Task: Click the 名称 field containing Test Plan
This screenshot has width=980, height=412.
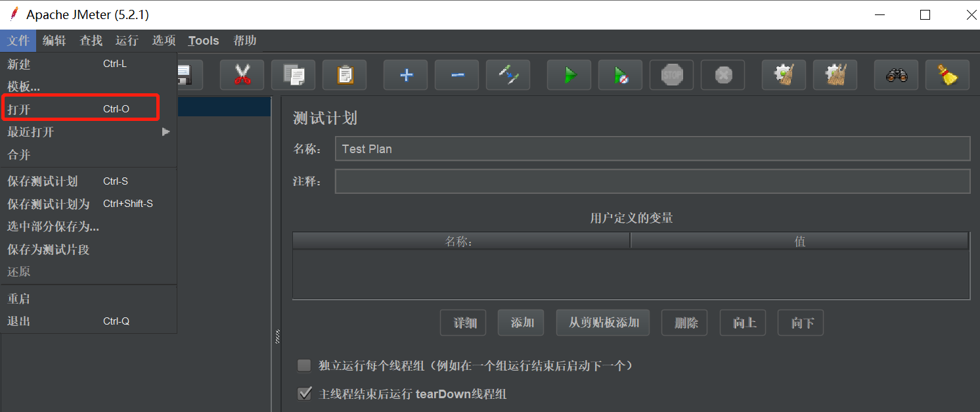Action: tap(652, 149)
